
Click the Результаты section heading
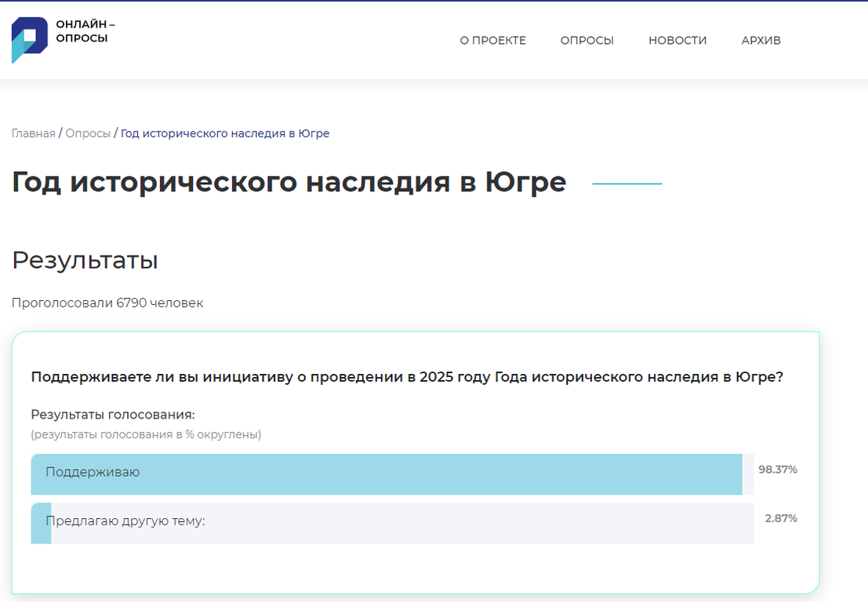tap(85, 260)
